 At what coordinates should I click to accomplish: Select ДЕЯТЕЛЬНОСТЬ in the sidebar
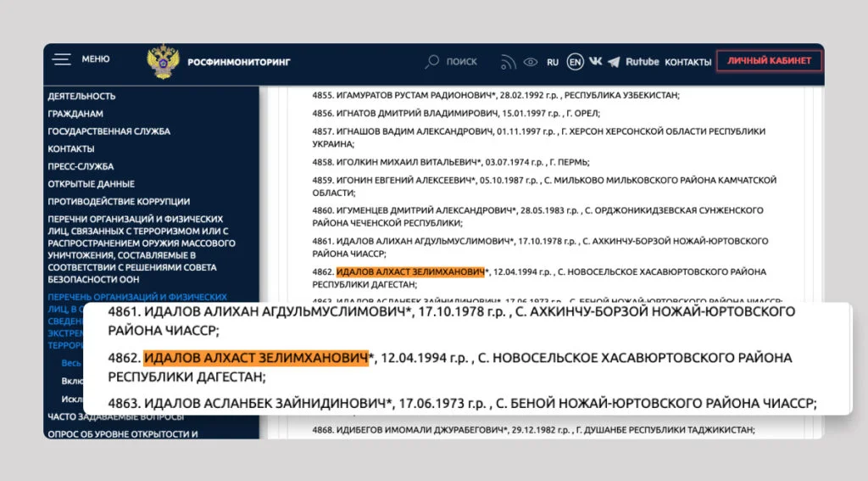coord(82,96)
